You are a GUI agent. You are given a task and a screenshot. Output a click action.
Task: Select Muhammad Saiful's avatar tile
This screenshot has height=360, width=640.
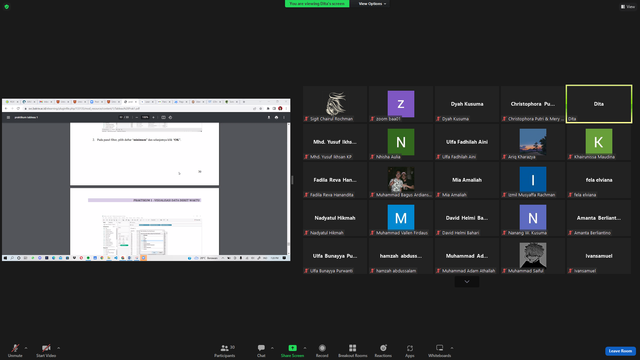click(533, 256)
